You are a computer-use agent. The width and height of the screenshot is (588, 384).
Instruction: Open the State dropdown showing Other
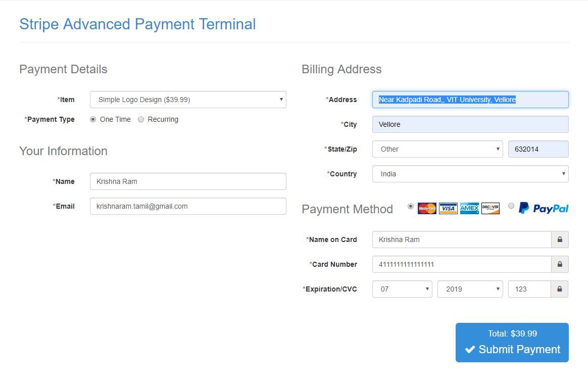tap(437, 149)
